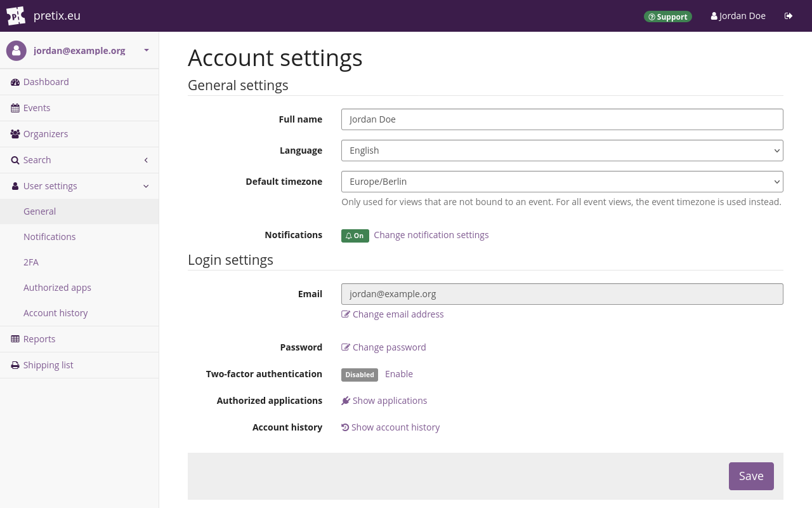Click the pretix logo in the navbar
This screenshot has width=812, height=508.
click(x=16, y=15)
